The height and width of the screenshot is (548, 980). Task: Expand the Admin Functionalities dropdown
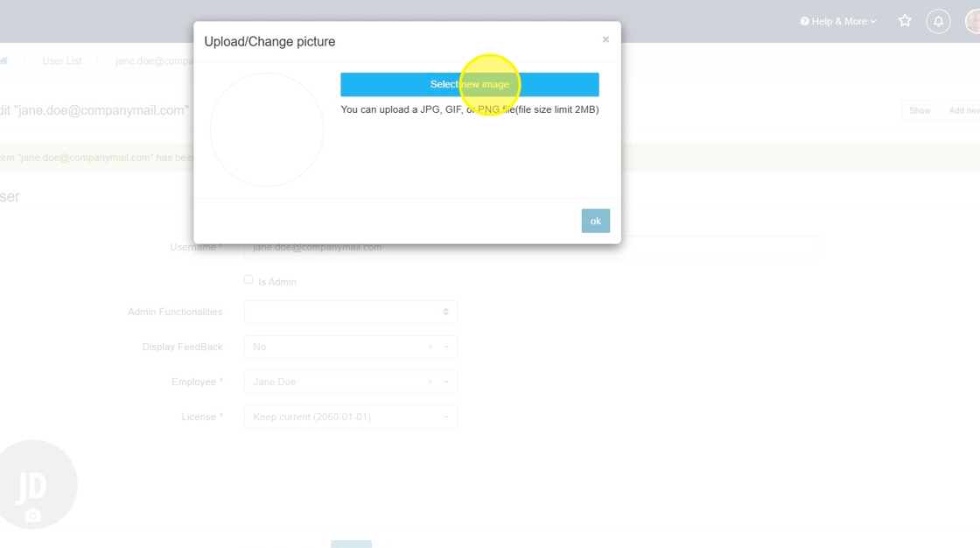[x=351, y=313]
